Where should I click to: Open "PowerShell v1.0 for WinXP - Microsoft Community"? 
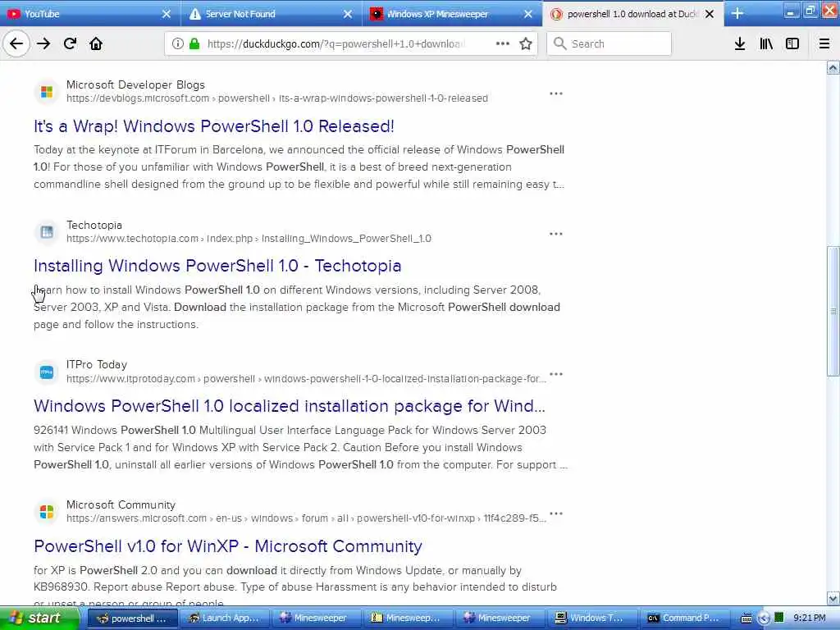pos(228,546)
